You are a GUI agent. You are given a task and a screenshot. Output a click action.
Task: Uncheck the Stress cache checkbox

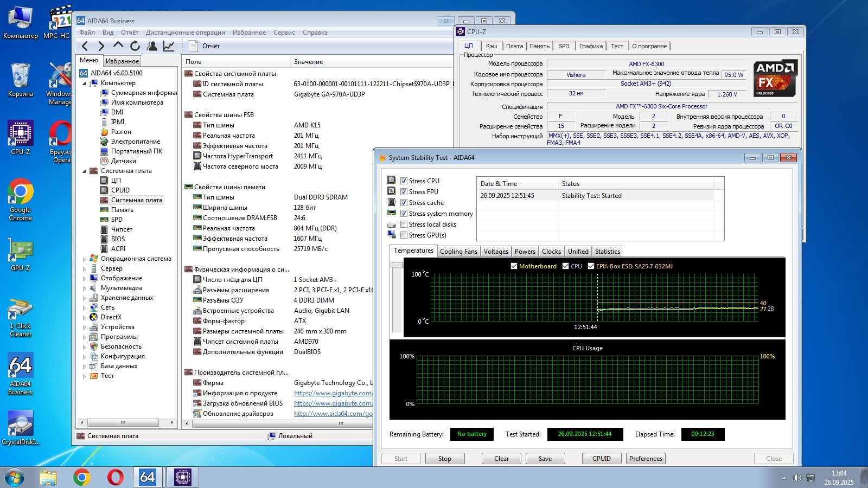404,203
